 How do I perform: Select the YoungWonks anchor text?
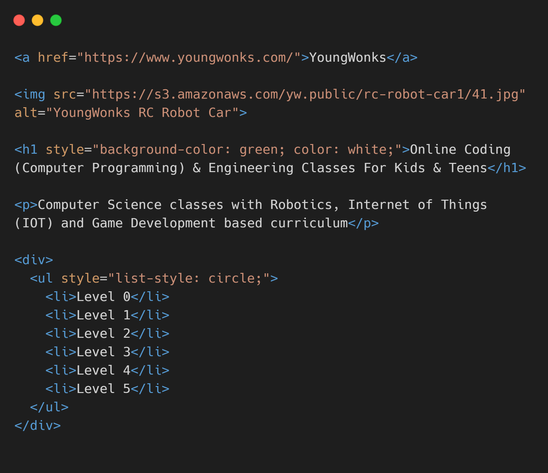point(347,57)
